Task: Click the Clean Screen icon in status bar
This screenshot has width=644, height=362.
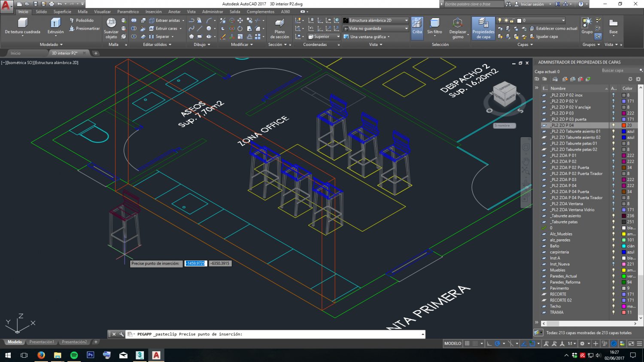Action: pos(631,344)
